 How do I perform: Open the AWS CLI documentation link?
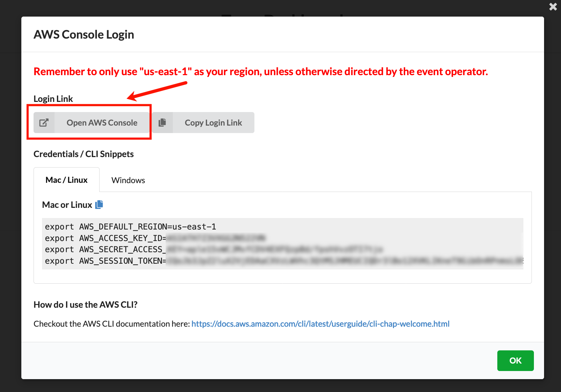tap(320, 324)
